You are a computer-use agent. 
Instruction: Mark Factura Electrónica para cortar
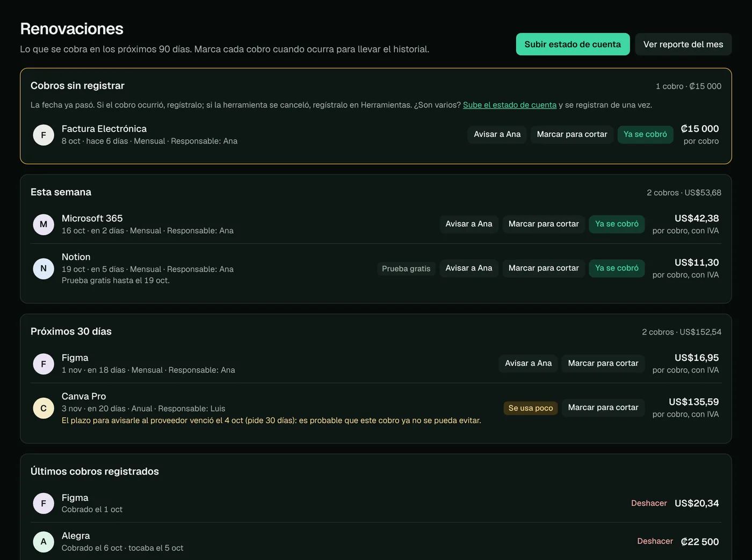[x=572, y=134]
